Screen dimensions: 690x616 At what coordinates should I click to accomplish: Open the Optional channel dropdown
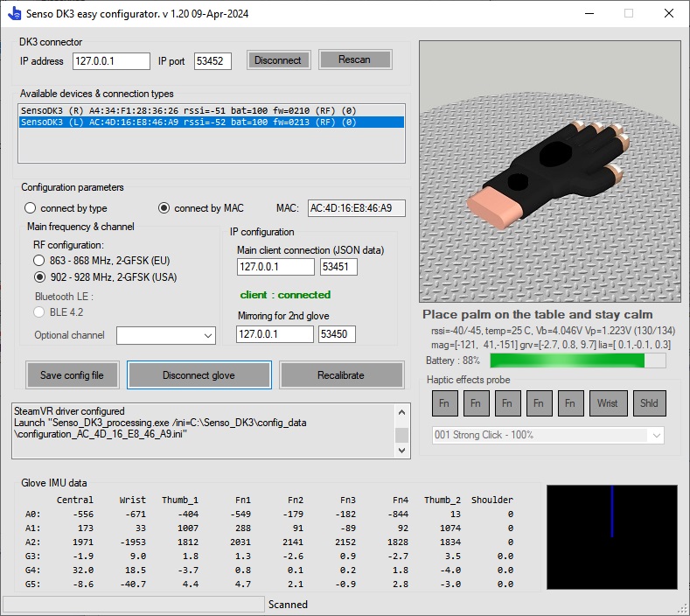(x=166, y=335)
